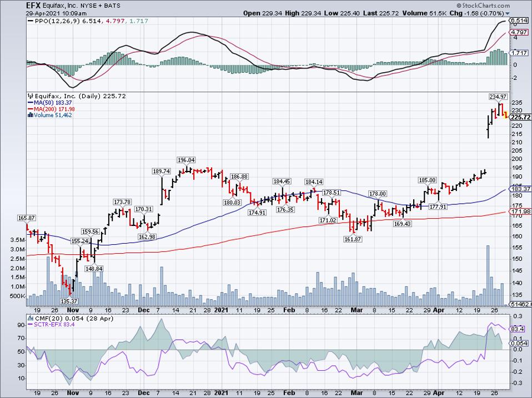Select the date stamp 29-Apr-2021 10:09am
Screen dimensions: 532x398
(x=56, y=13)
